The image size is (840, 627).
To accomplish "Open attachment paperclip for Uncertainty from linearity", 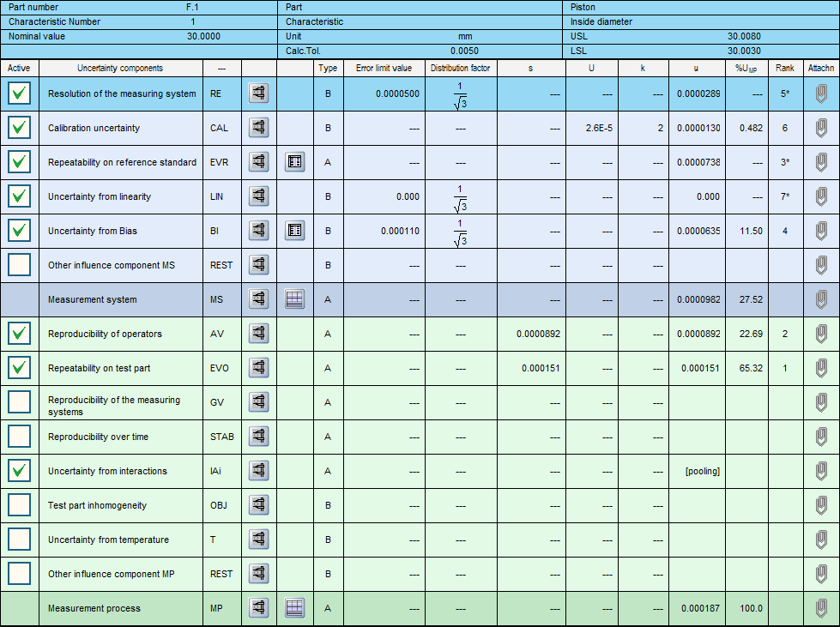I will (x=821, y=196).
